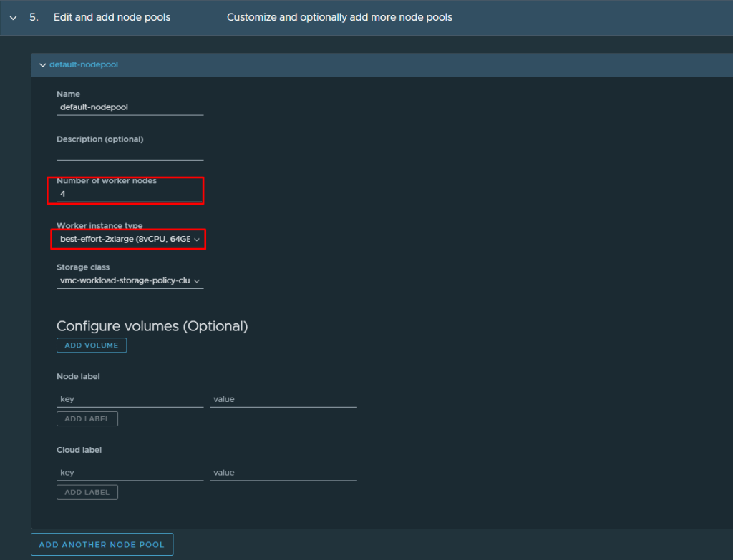
Task: Click the arrow icon on Worker instance type
Action: (x=197, y=240)
